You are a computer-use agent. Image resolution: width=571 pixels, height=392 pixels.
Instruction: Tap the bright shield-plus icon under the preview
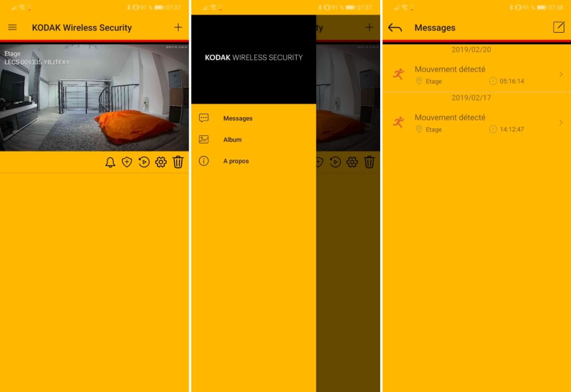(x=127, y=162)
